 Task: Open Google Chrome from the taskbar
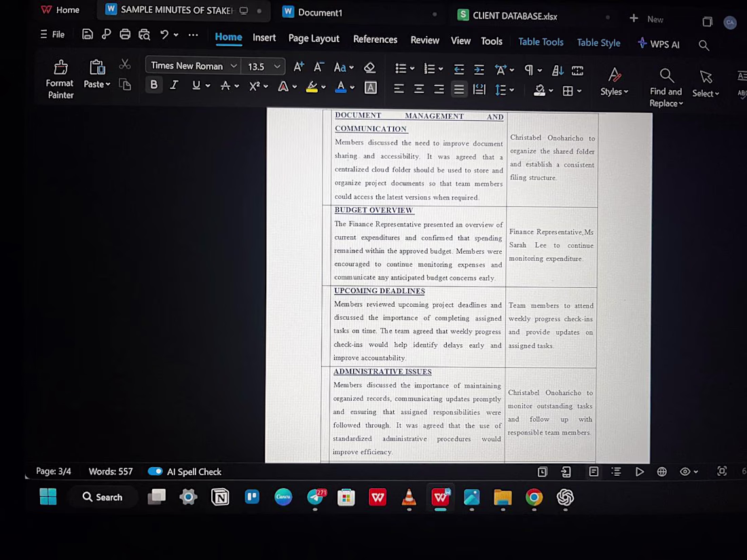534,498
